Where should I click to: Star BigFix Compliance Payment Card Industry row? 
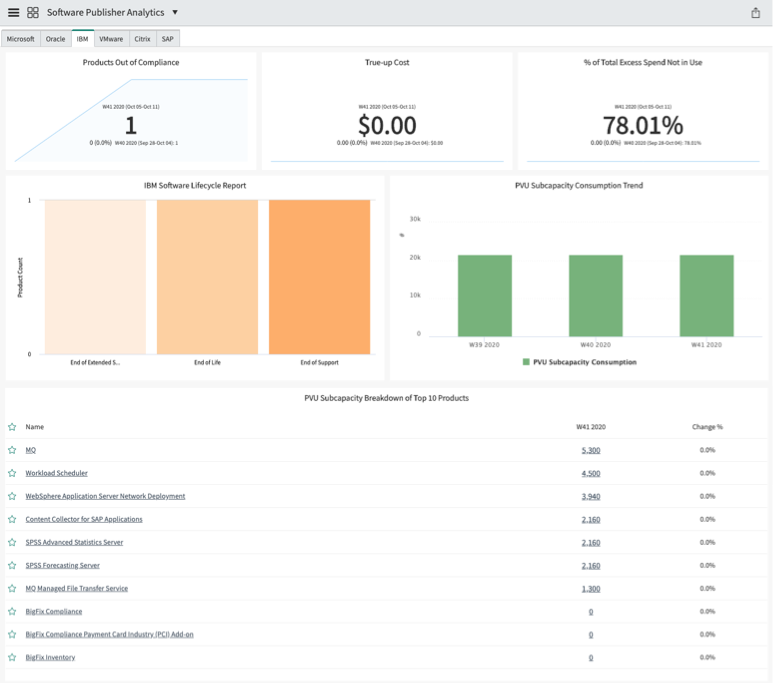[x=12, y=635]
